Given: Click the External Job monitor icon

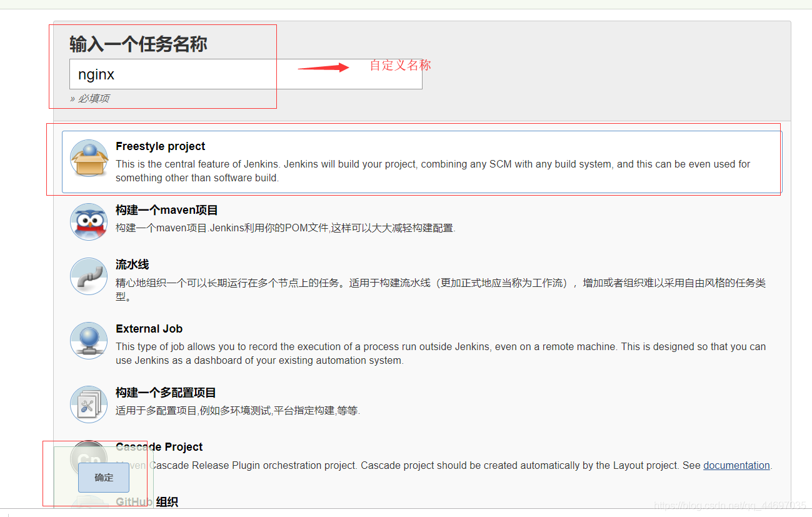Looking at the screenshot, I should coord(89,341).
